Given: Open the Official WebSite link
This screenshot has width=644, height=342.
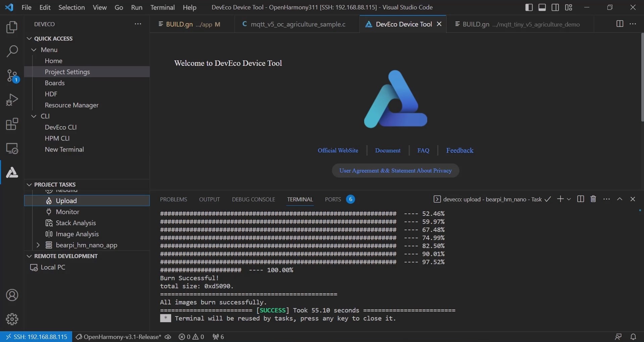Looking at the screenshot, I should [x=338, y=150].
